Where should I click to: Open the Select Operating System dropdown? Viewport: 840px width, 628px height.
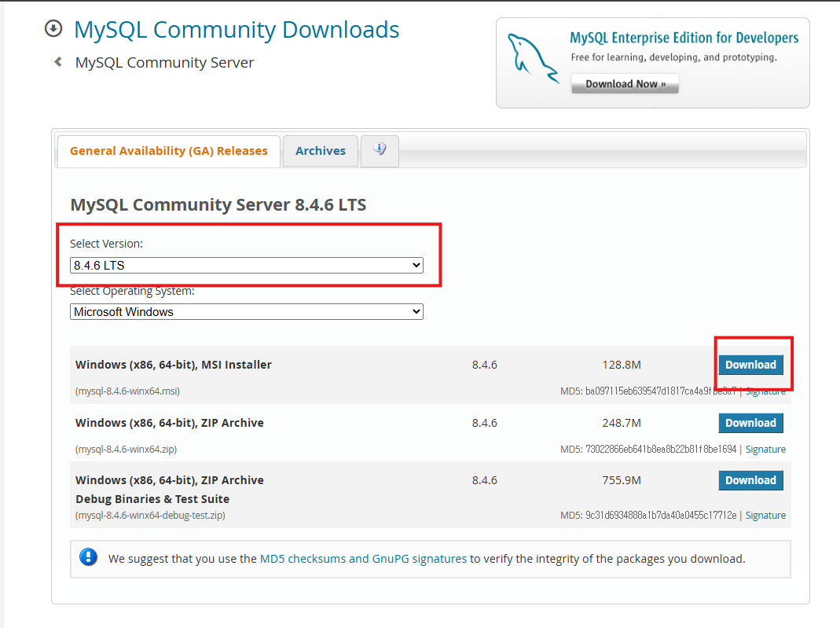click(x=247, y=312)
